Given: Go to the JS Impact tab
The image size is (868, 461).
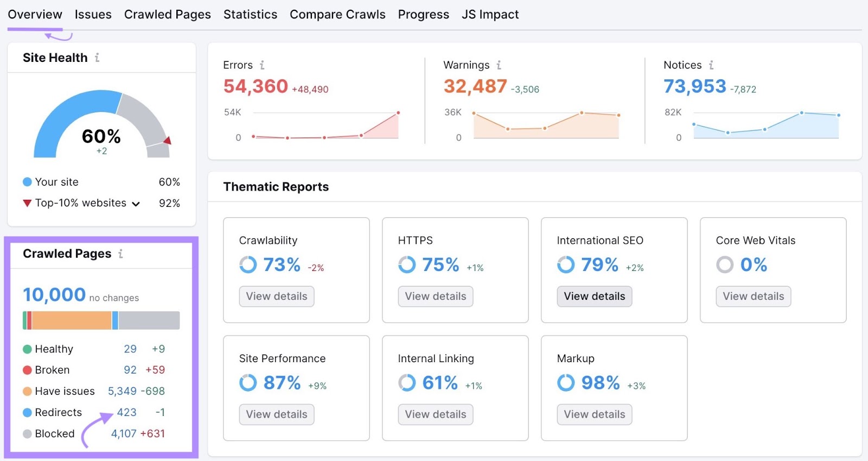Looking at the screenshot, I should pos(490,15).
